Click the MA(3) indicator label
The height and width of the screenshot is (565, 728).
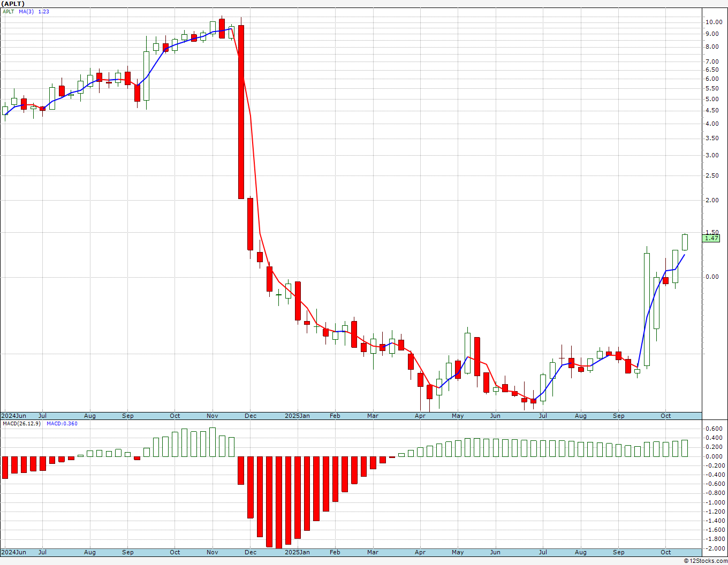[x=26, y=11]
